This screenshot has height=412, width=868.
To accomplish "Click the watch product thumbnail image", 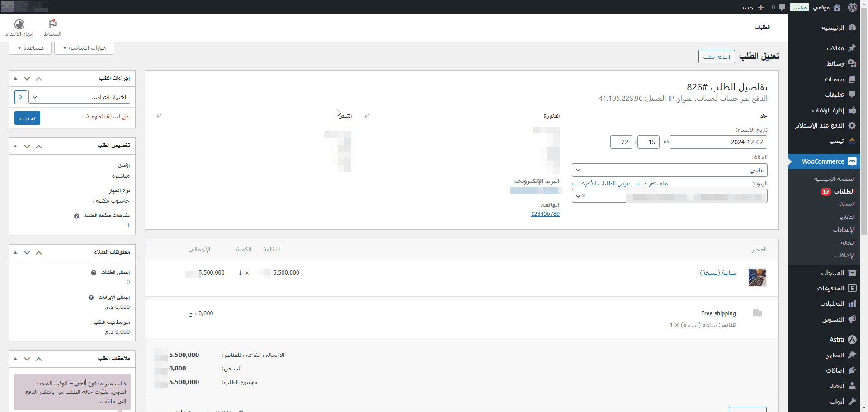I will [757, 278].
